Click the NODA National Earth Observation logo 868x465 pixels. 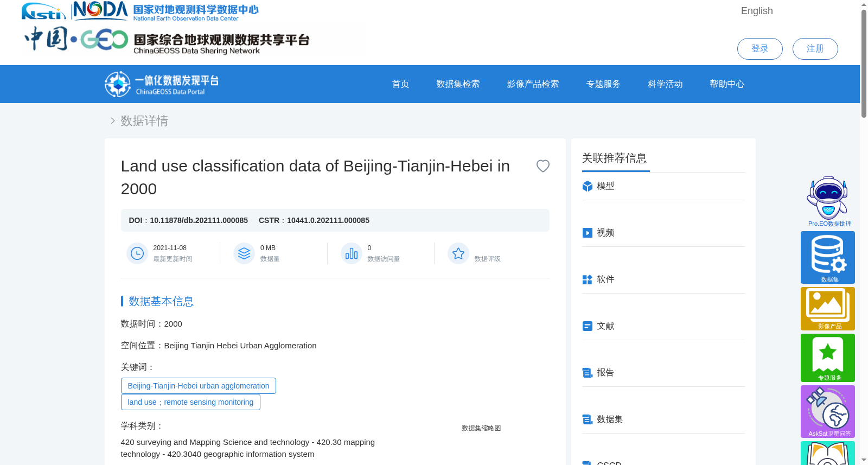coord(165,11)
